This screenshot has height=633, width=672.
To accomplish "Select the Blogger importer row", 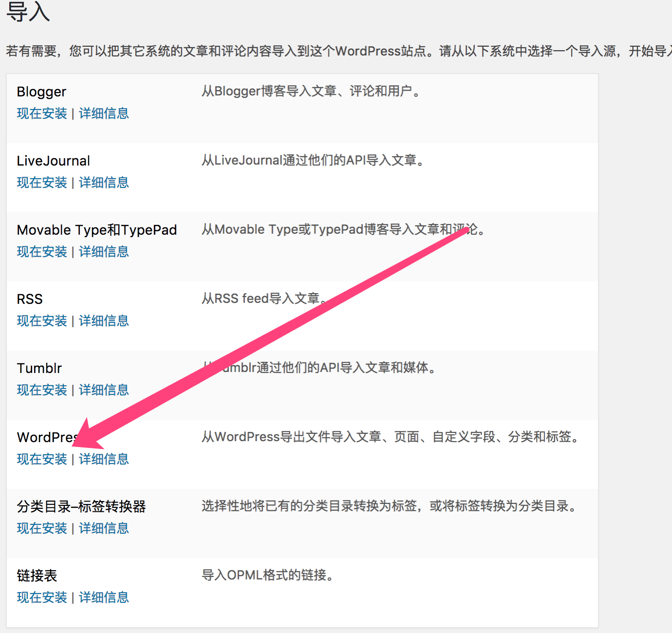I will click(41, 92).
